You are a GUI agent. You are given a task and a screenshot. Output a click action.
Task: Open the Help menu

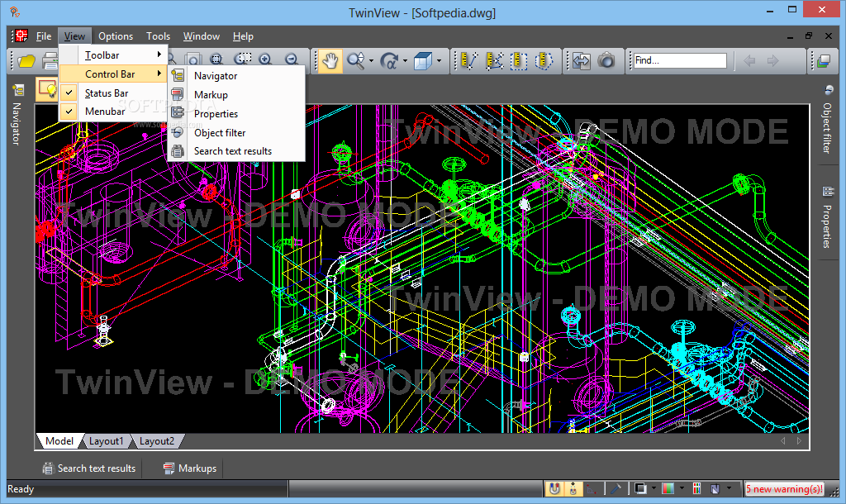[243, 36]
